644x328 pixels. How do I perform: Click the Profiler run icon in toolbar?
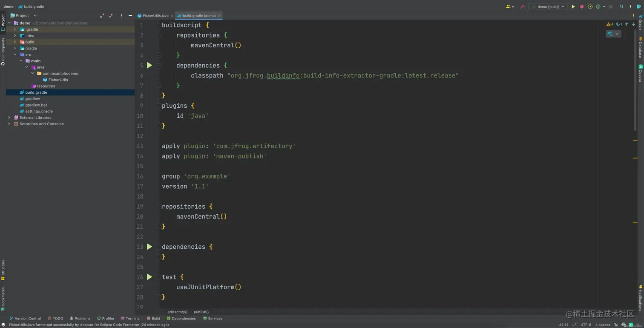pos(598,7)
